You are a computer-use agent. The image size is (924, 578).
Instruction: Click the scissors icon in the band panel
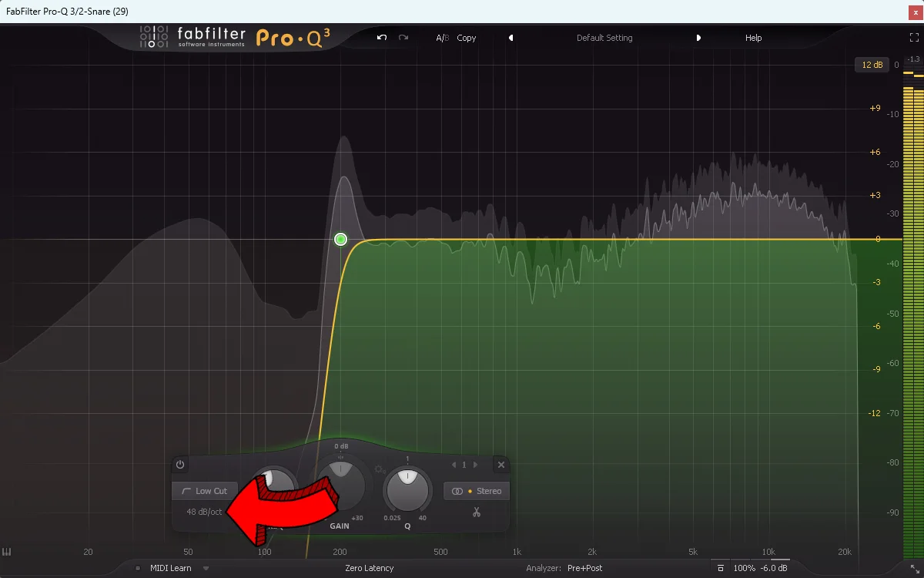click(477, 512)
